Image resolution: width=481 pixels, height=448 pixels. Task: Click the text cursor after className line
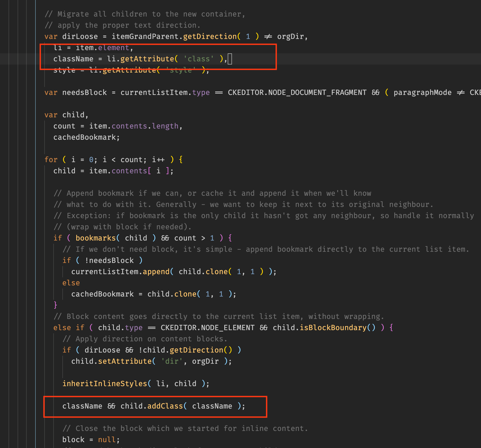point(230,59)
